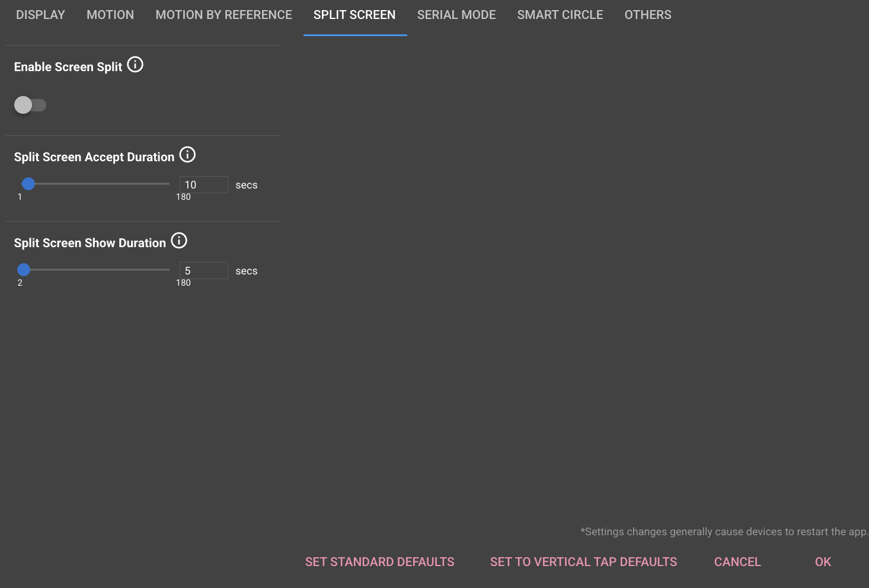Click the 'Split Screen Accept Duration' label

(x=94, y=157)
